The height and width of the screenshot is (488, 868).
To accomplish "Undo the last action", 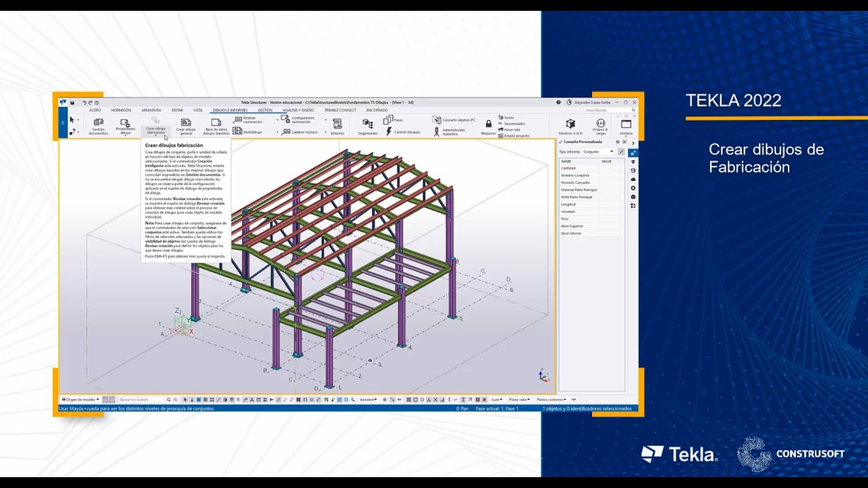I will pyautogui.click(x=85, y=102).
